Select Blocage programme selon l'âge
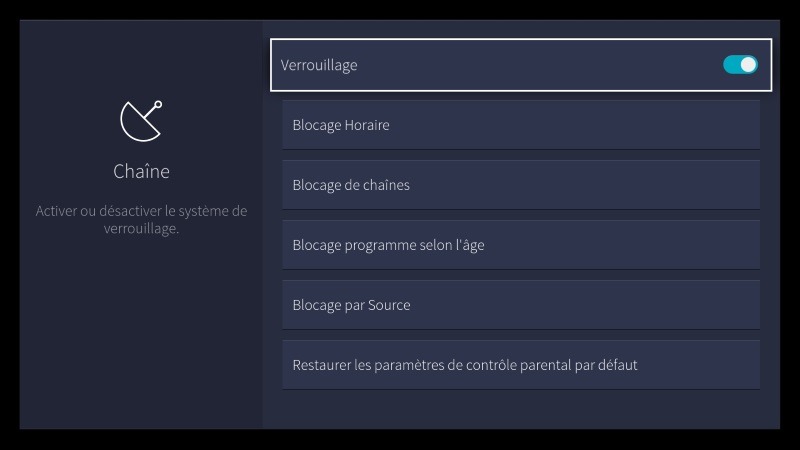 [x=520, y=245]
